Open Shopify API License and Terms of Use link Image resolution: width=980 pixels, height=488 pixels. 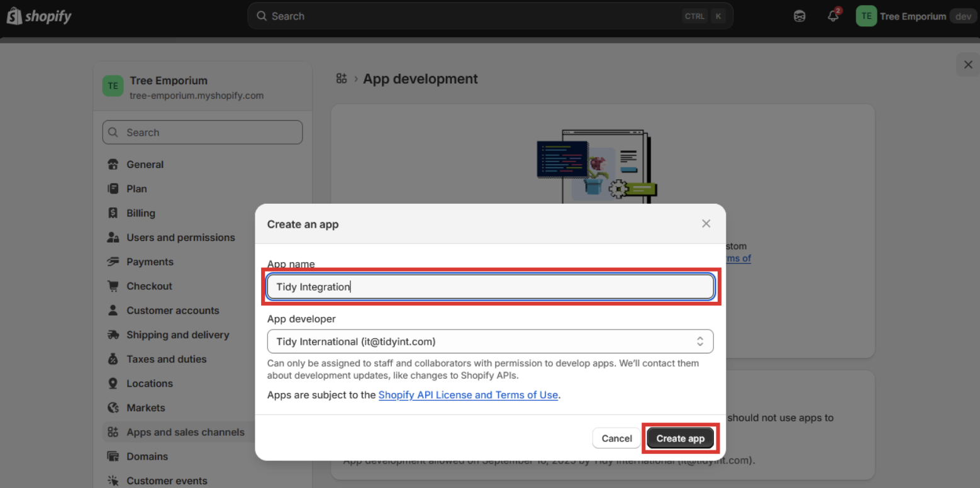tap(468, 395)
